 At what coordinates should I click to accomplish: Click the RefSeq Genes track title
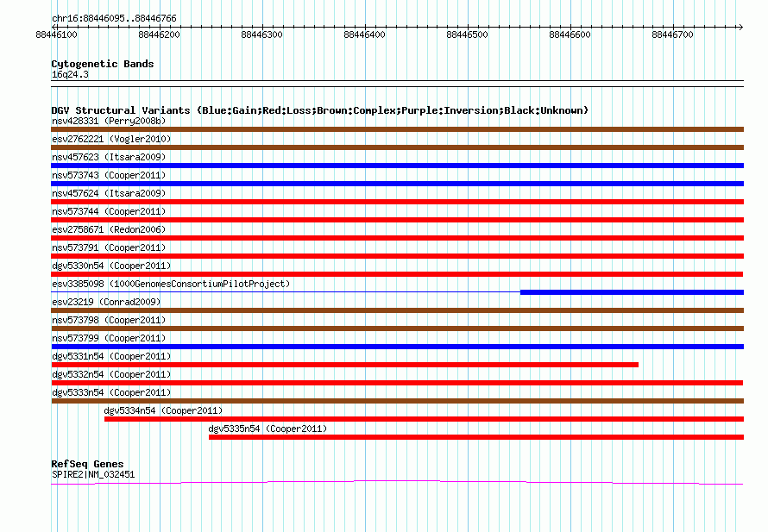point(87,464)
